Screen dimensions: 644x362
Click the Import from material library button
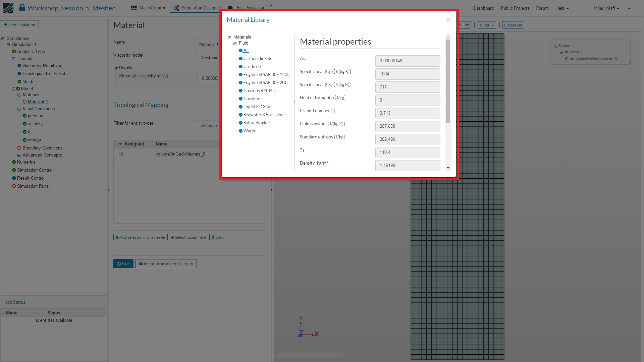[166, 264]
